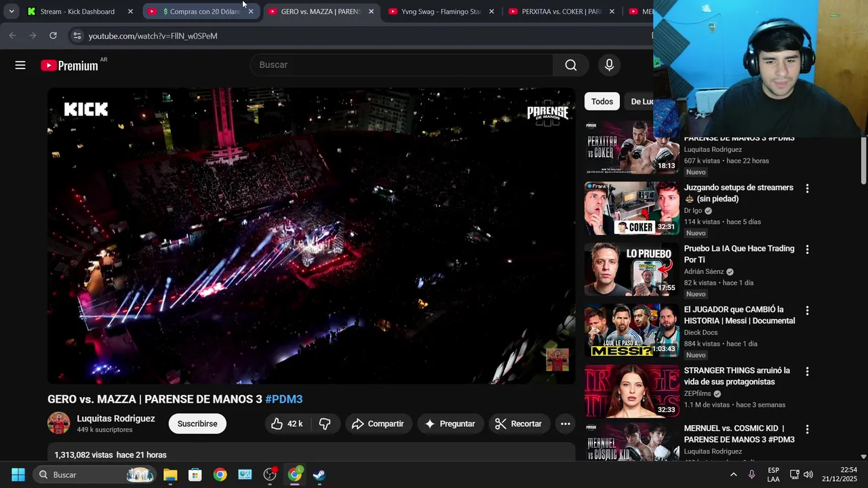Open options for Juzgando setups de streamers video

coord(807,188)
